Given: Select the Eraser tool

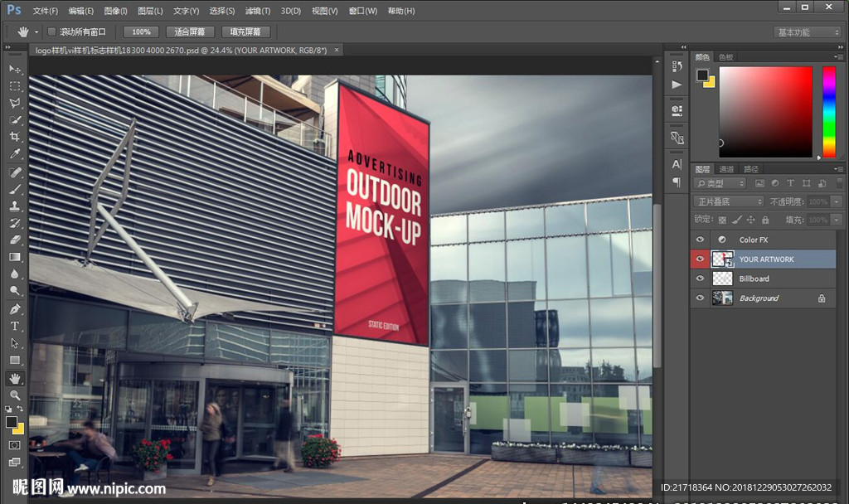Looking at the screenshot, I should pos(15,240).
